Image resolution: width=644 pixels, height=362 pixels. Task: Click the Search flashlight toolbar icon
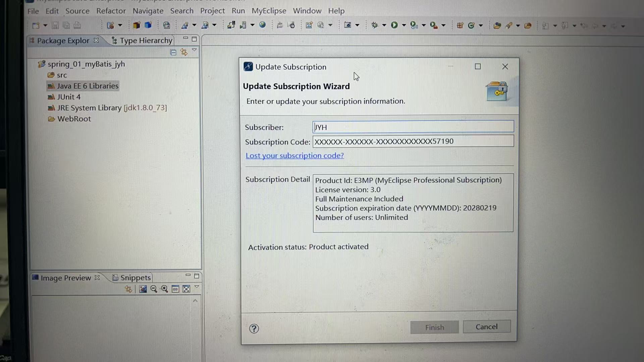pyautogui.click(x=509, y=25)
